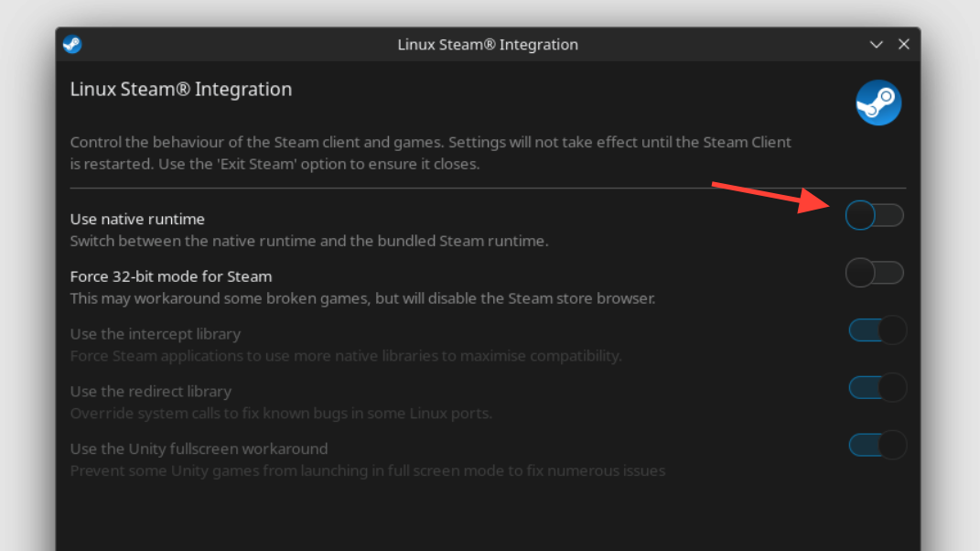Screen dimensions: 980x551
Task: Click the Use the redirect library label
Action: (x=151, y=392)
